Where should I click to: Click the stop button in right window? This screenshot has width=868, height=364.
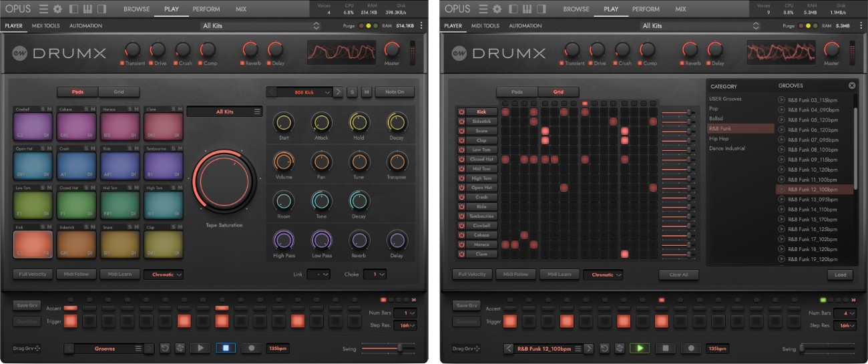666,348
